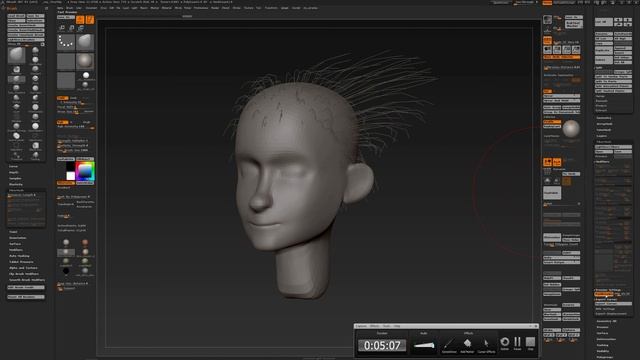The image size is (640, 360).
Task: Open the stroke type dots thumbnail
Action: (x=66, y=42)
